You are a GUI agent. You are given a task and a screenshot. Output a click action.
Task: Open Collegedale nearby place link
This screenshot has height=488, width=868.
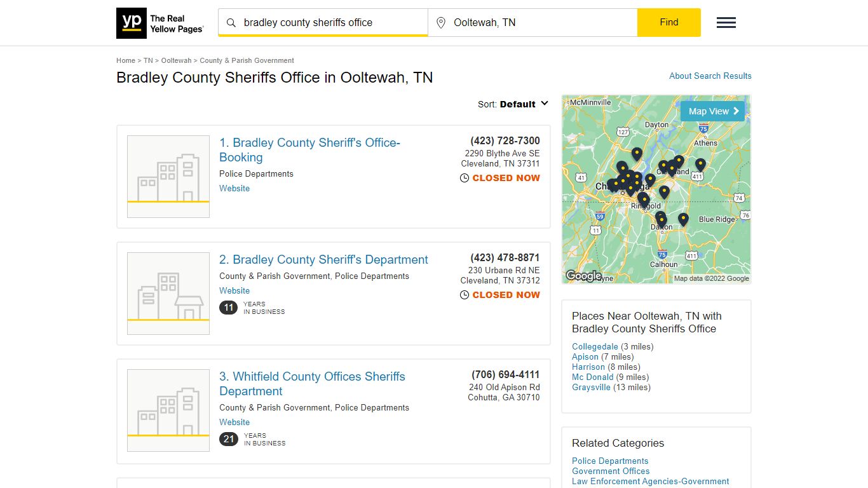tap(595, 347)
